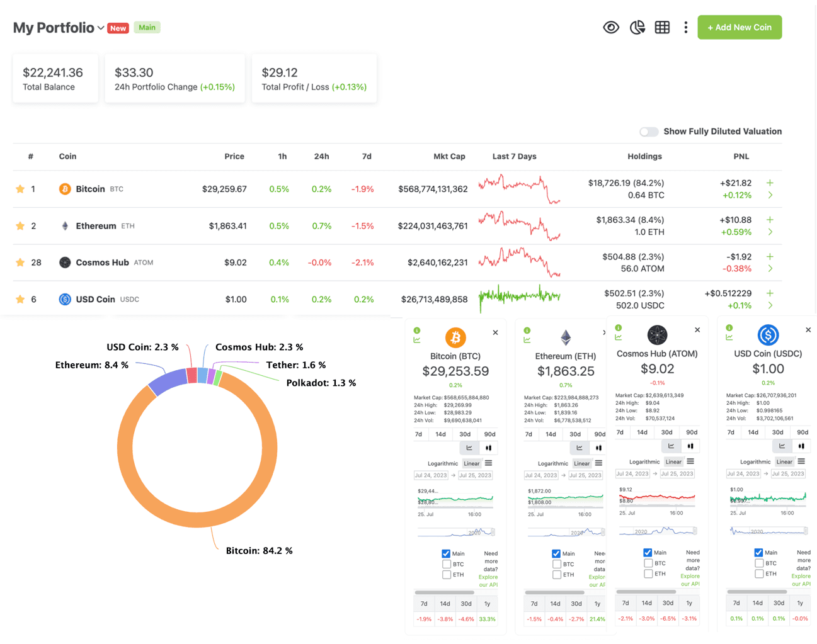Viewport: 817px width, 644px height.
Task: Click the Jul 25, 2023 date field on USD Coin card
Action: point(788,473)
